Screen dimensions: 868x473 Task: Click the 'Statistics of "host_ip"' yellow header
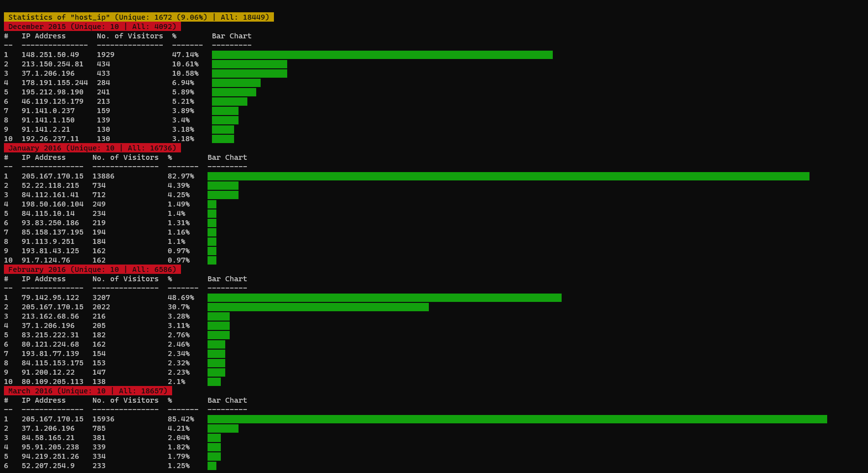139,17
